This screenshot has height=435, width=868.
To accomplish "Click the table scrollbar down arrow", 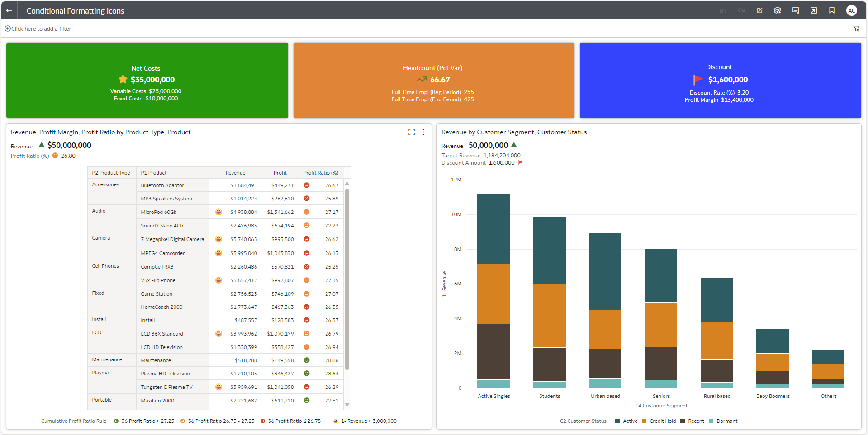I will (x=347, y=404).
